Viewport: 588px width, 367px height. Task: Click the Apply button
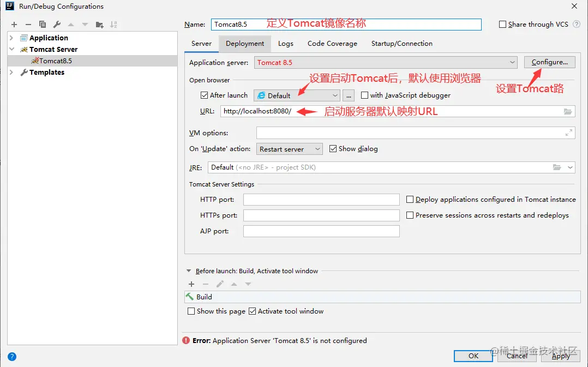click(x=561, y=356)
